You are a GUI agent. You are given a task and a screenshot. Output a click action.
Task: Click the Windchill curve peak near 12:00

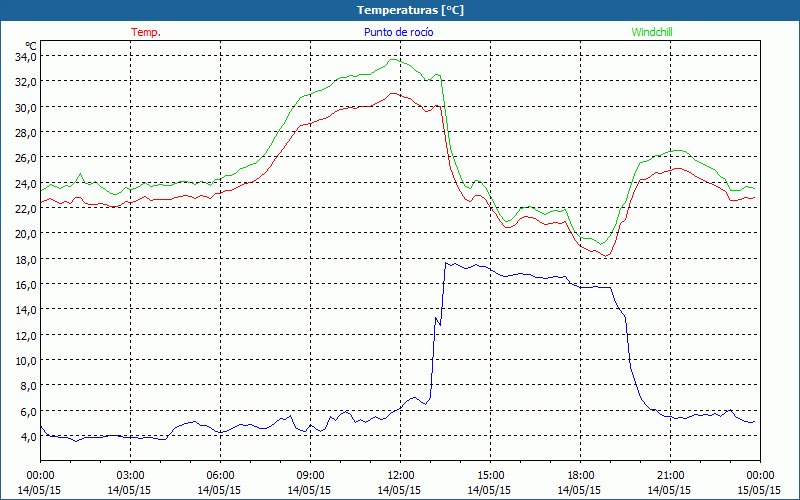393,60
